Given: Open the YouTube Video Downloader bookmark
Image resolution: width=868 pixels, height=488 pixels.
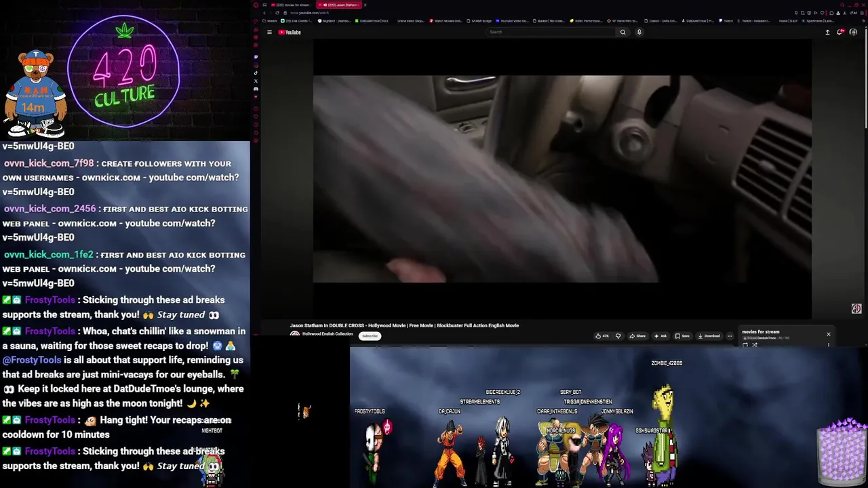Looking at the screenshot, I should (512, 21).
